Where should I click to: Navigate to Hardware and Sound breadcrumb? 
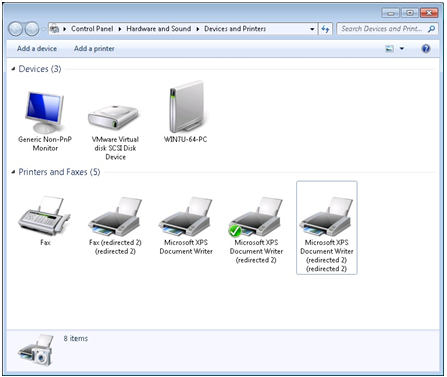(159, 29)
